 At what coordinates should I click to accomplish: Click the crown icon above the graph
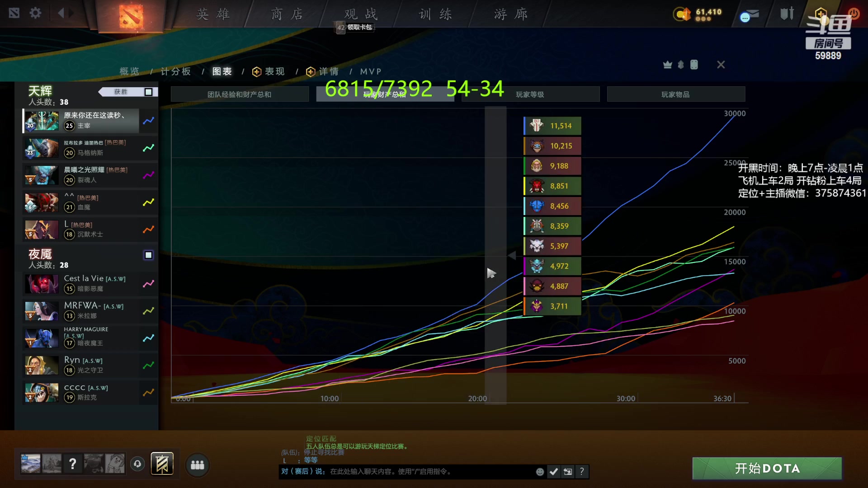pyautogui.click(x=667, y=65)
